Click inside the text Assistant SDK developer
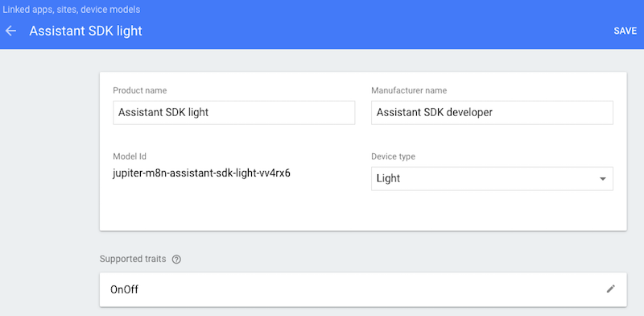This screenshot has width=644, height=316. pos(434,112)
